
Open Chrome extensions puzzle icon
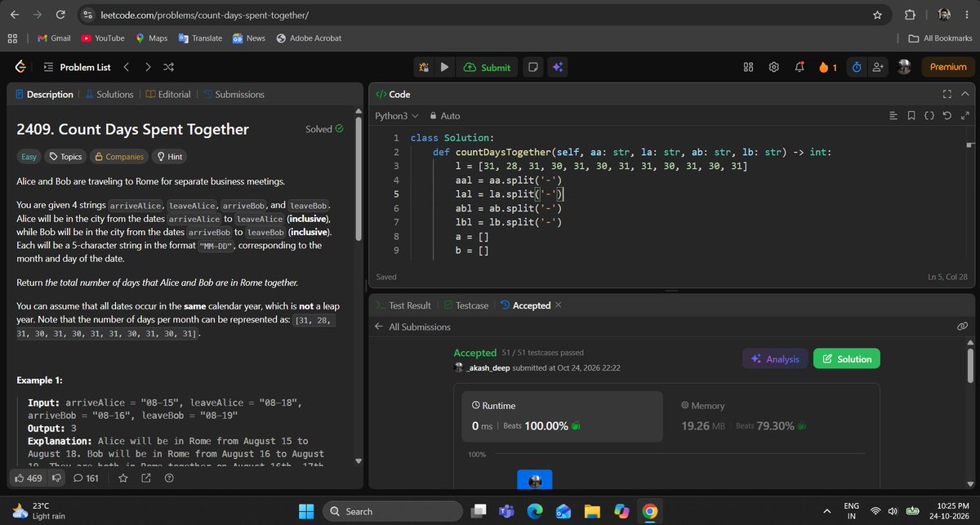pyautogui.click(x=909, y=15)
